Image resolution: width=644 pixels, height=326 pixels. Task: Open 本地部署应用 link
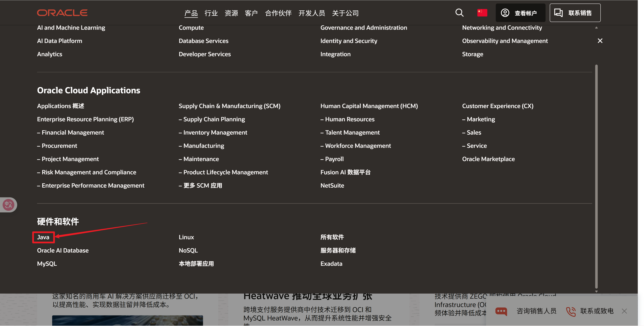pyautogui.click(x=196, y=264)
